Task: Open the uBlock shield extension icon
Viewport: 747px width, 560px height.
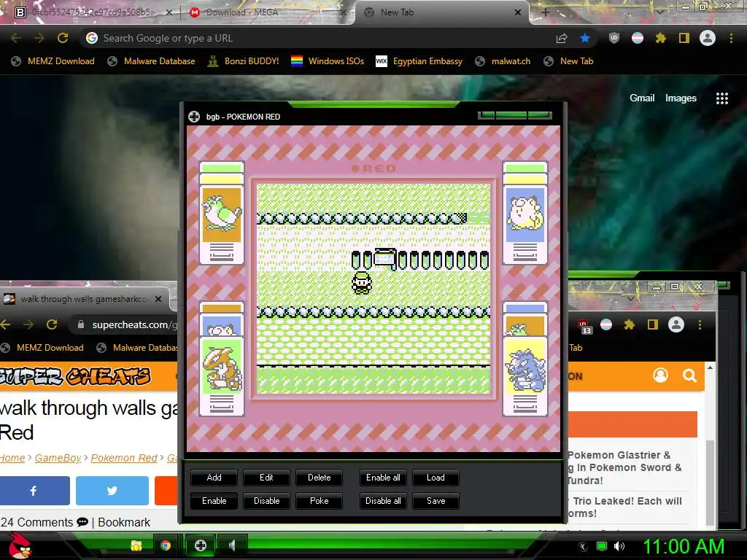Action: point(614,38)
